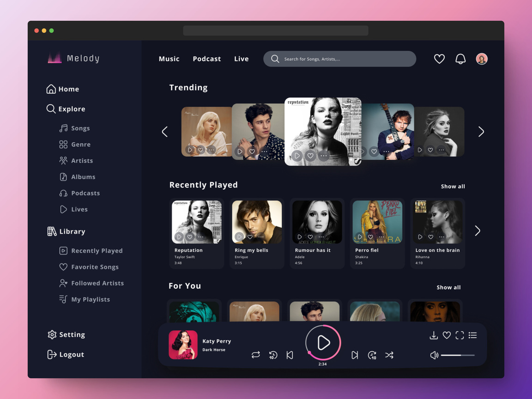Skip to the next track

coord(355,355)
